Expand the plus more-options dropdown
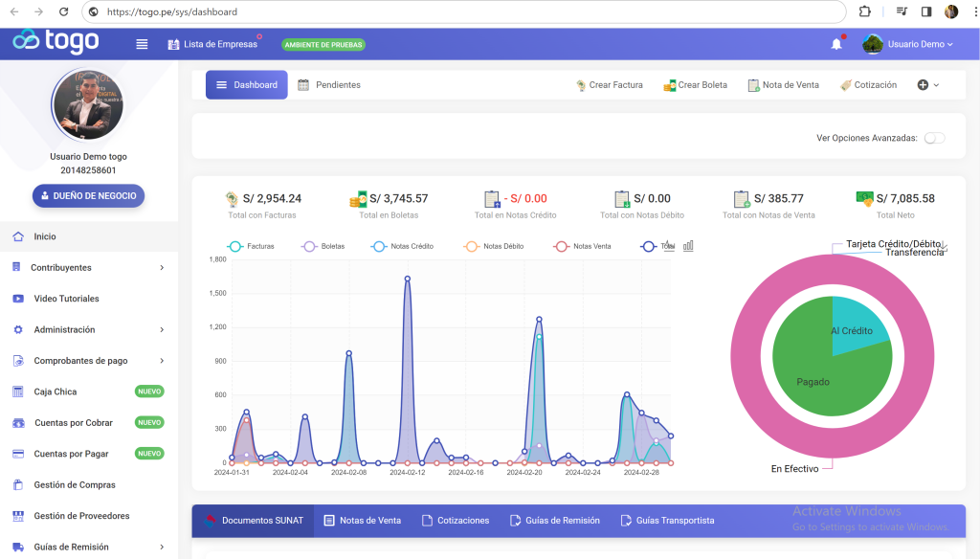 (x=928, y=85)
